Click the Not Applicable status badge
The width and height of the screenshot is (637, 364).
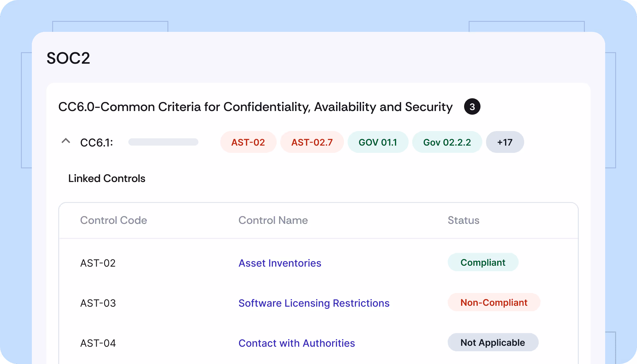coord(493,342)
